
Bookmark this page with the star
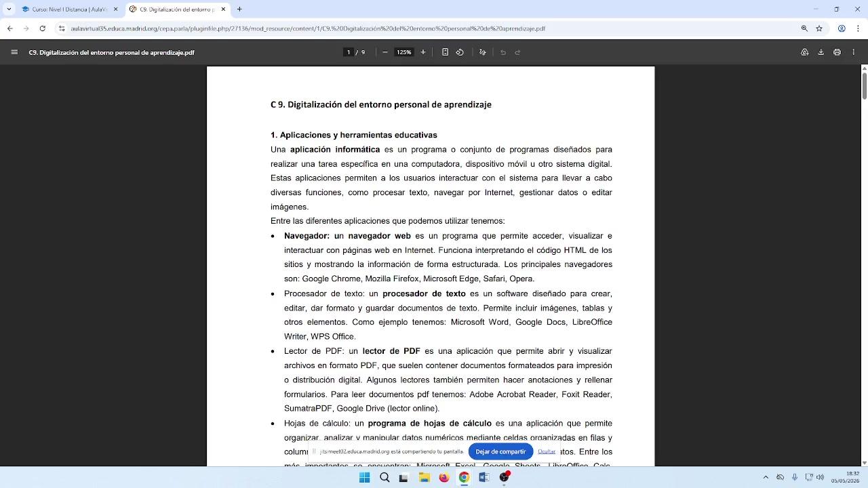point(819,28)
